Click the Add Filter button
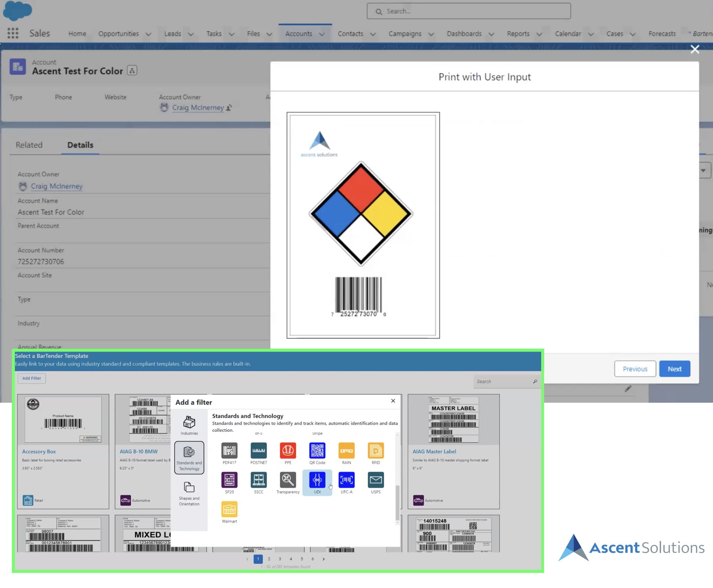This screenshot has width=713, height=588. (32, 378)
